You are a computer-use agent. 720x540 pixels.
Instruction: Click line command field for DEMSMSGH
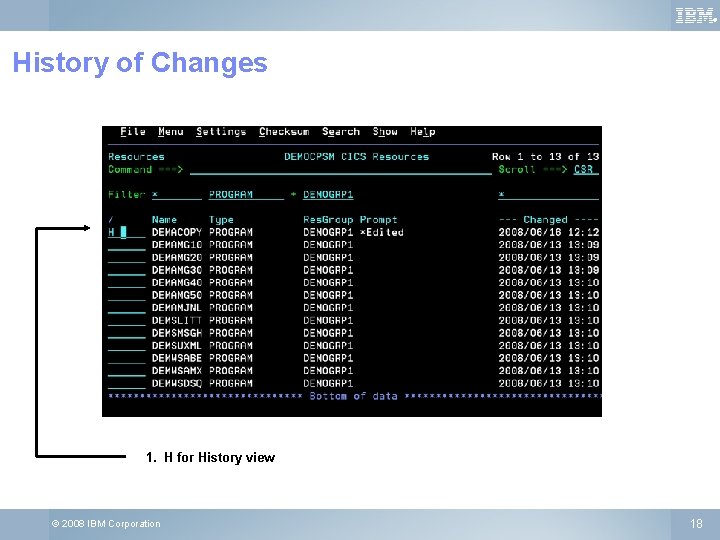click(x=126, y=333)
